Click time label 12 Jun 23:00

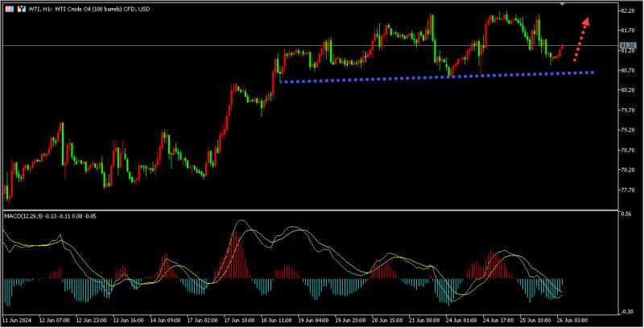[x=91, y=320]
